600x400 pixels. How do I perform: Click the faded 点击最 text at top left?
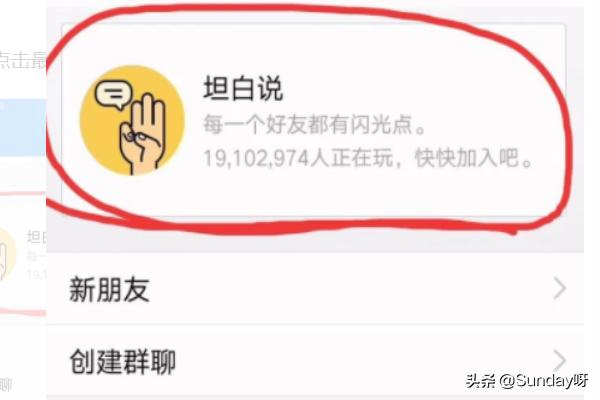[x=23, y=60]
